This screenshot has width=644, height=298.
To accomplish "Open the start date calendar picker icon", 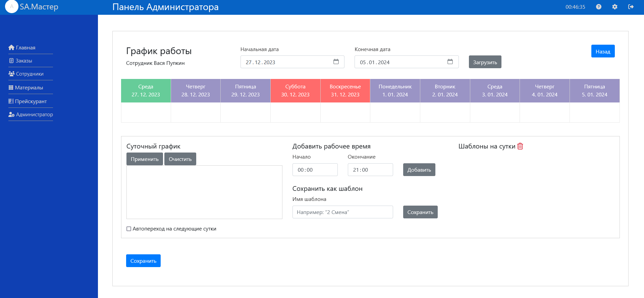I will click(x=336, y=62).
